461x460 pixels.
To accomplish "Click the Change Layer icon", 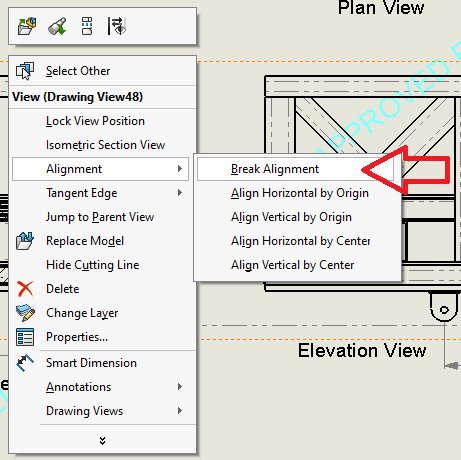I will tap(25, 313).
